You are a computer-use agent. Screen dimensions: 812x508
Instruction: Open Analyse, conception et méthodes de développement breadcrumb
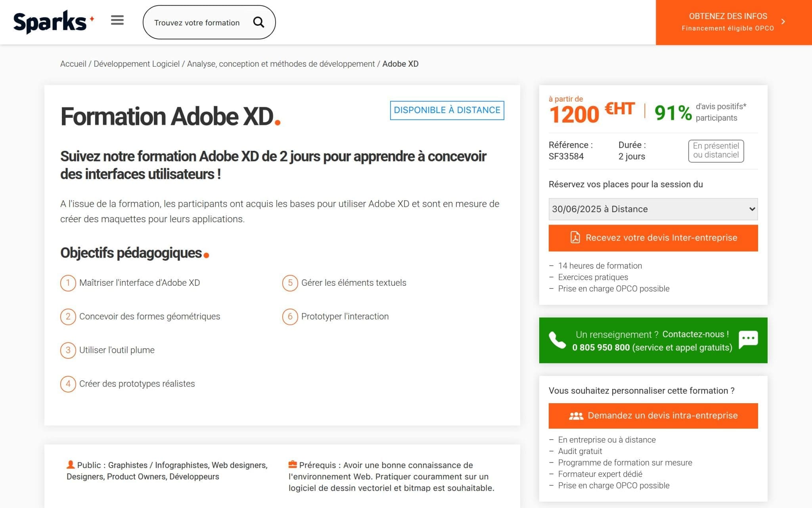[x=281, y=64]
